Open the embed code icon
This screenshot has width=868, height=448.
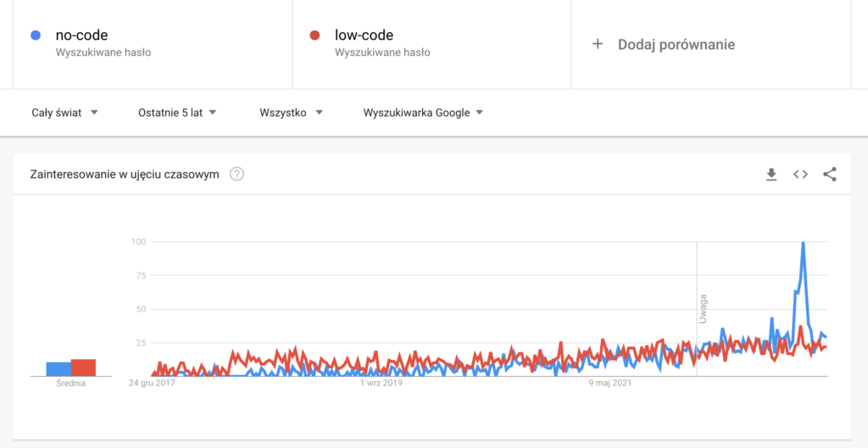click(x=800, y=174)
